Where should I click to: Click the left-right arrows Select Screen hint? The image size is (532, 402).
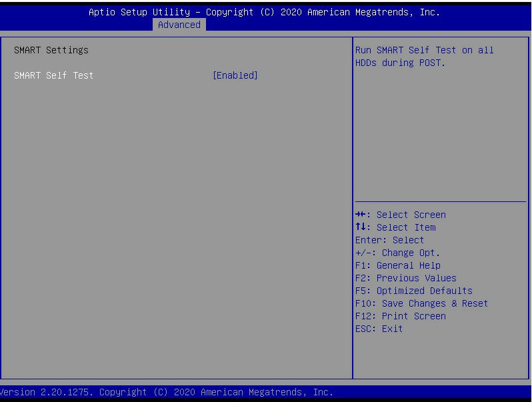[x=401, y=215]
